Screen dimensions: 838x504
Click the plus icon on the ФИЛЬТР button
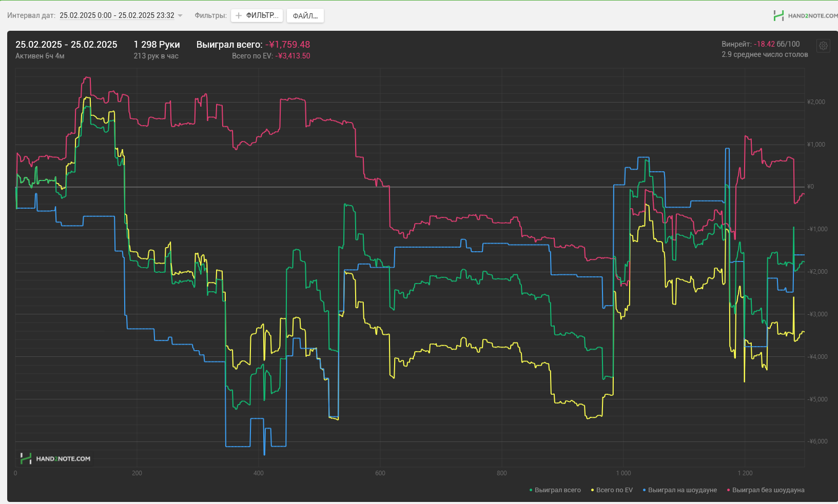pyautogui.click(x=239, y=16)
